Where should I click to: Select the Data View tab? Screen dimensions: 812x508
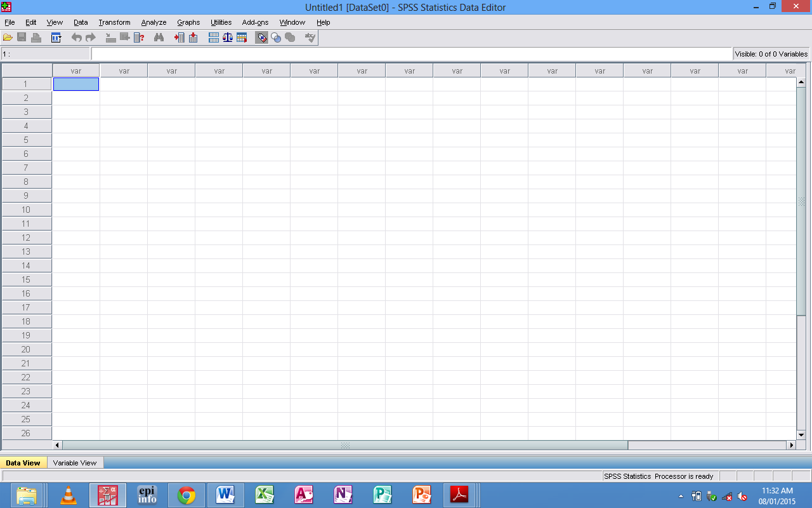(23, 462)
